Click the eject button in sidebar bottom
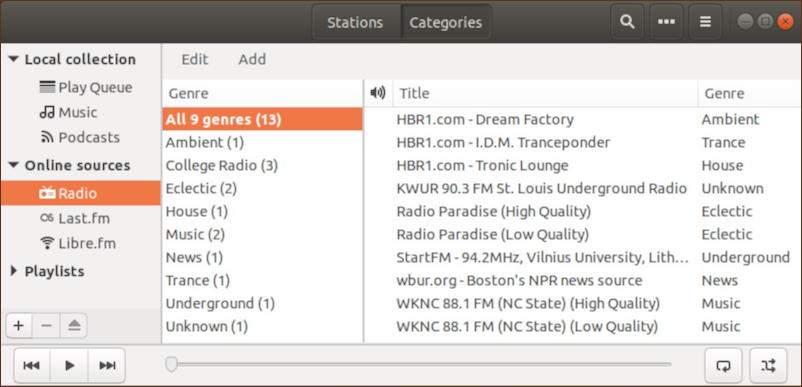Screen dimensions: 802x387 pos(74,326)
